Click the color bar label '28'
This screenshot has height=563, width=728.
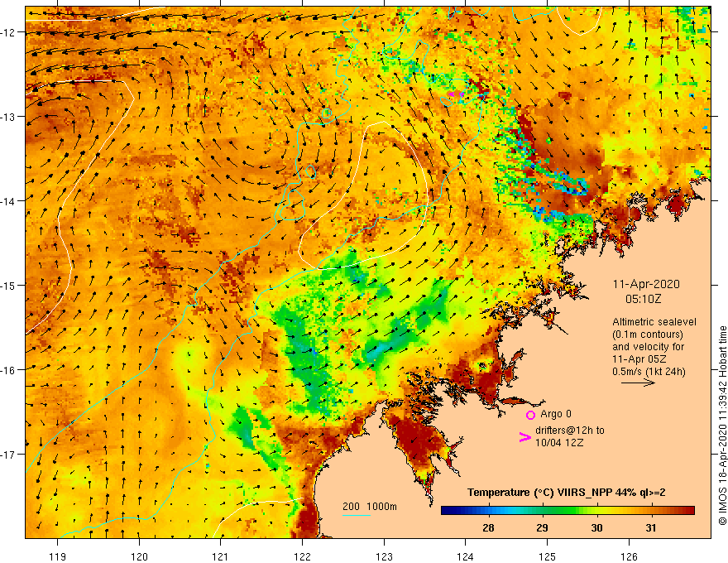pyautogui.click(x=488, y=527)
